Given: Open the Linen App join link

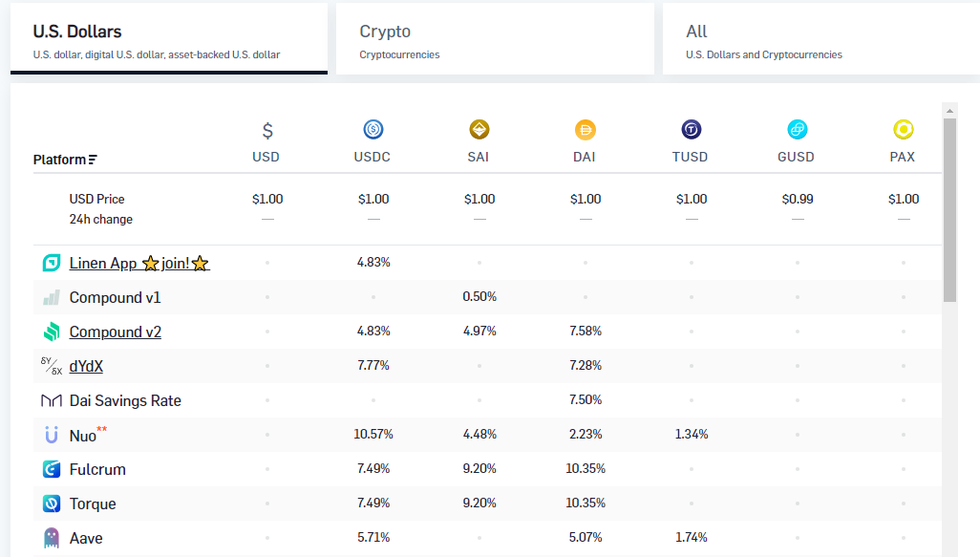Looking at the screenshot, I should coord(139,263).
